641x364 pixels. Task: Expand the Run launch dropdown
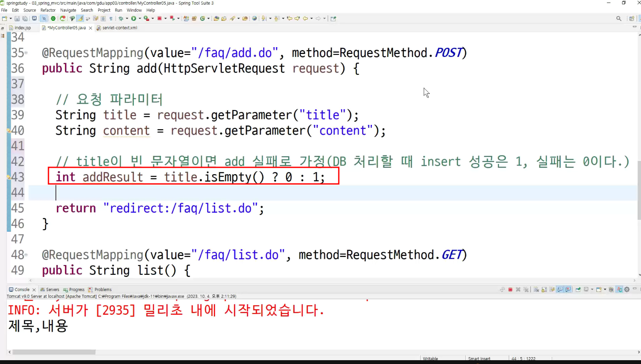click(140, 18)
